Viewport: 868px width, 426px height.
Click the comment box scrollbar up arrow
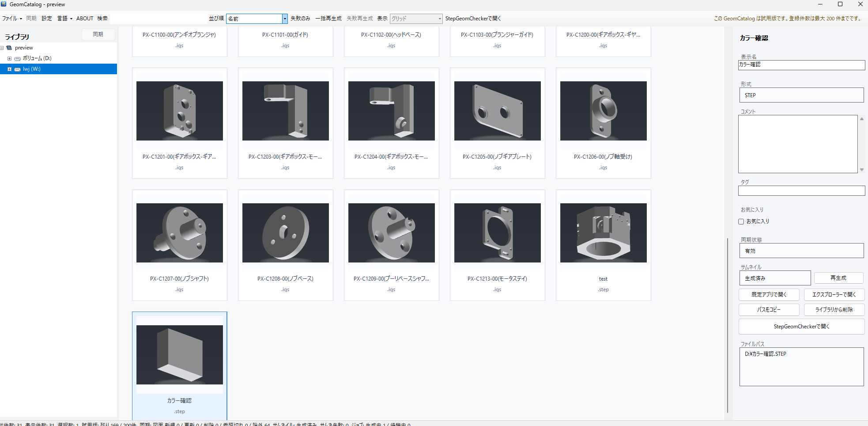(861, 118)
